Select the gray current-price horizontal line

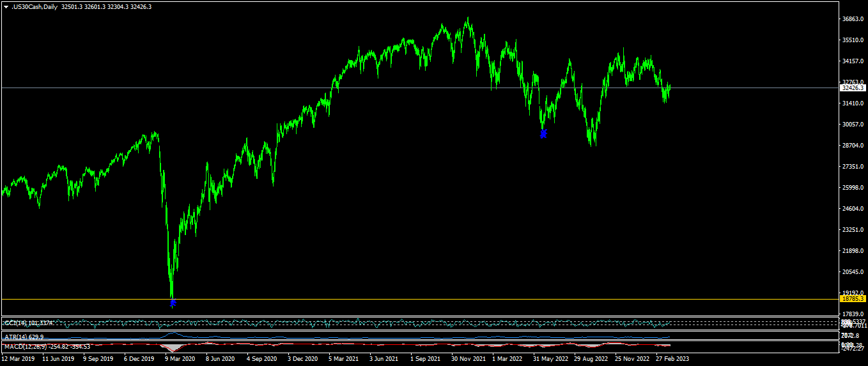click(x=419, y=88)
